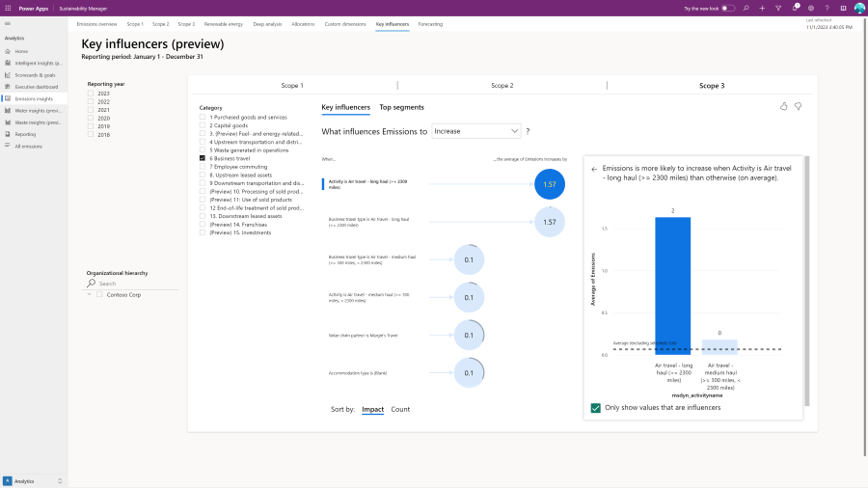Open the Increase dropdown

click(476, 130)
